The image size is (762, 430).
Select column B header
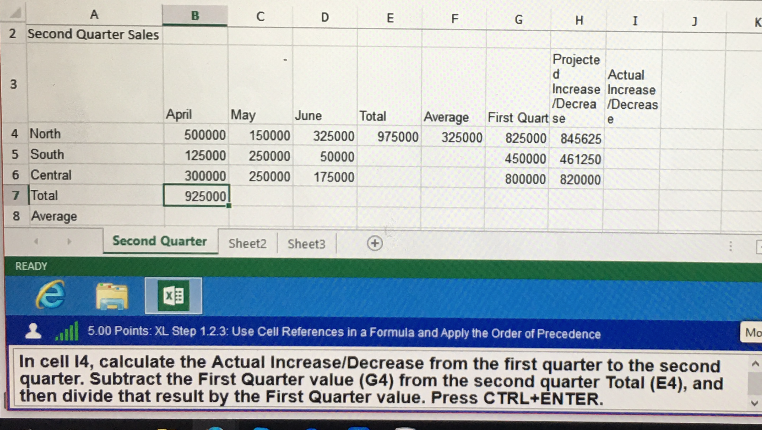click(196, 14)
